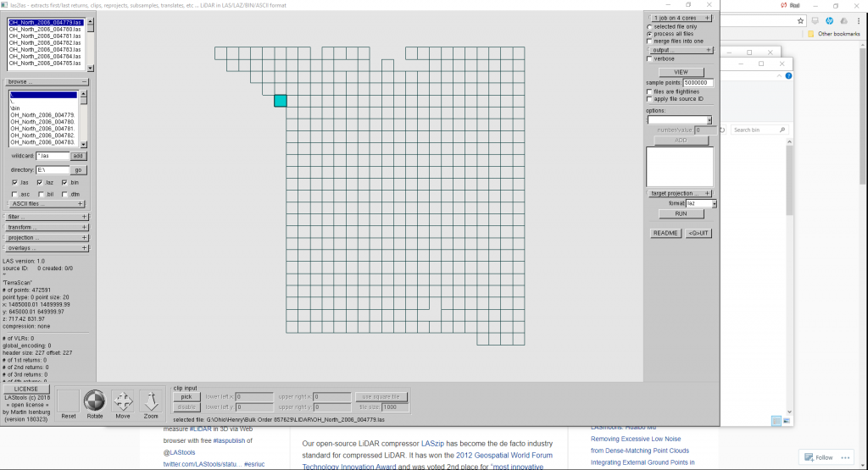Click the Reset view tool
Screen dimensions: 868x470
coord(68,401)
